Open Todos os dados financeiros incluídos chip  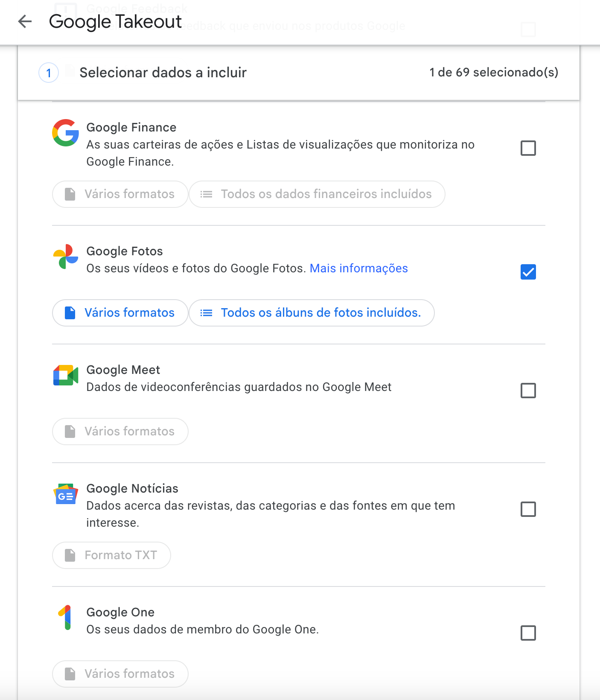(317, 194)
